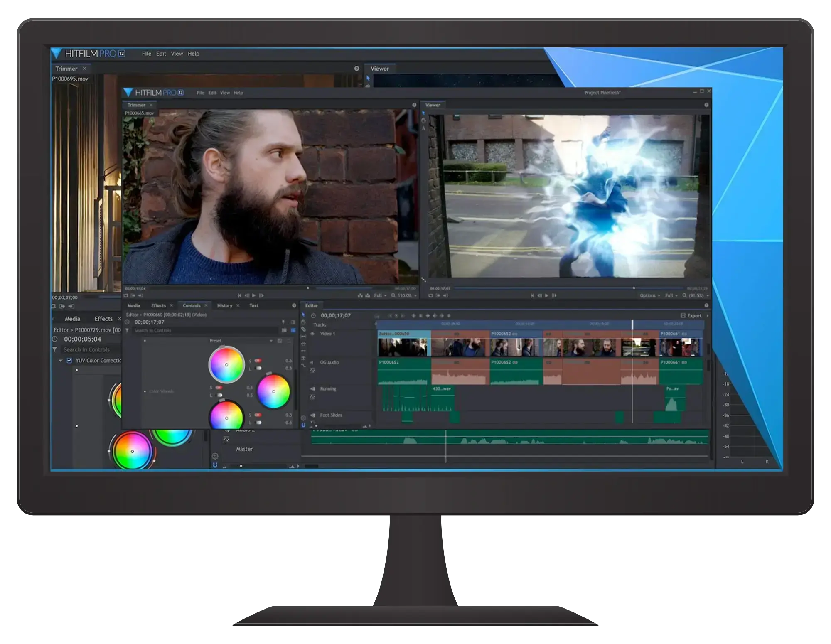Open front Viewer zoom (91.5%) dropdown
The image size is (831, 644).
click(x=696, y=295)
